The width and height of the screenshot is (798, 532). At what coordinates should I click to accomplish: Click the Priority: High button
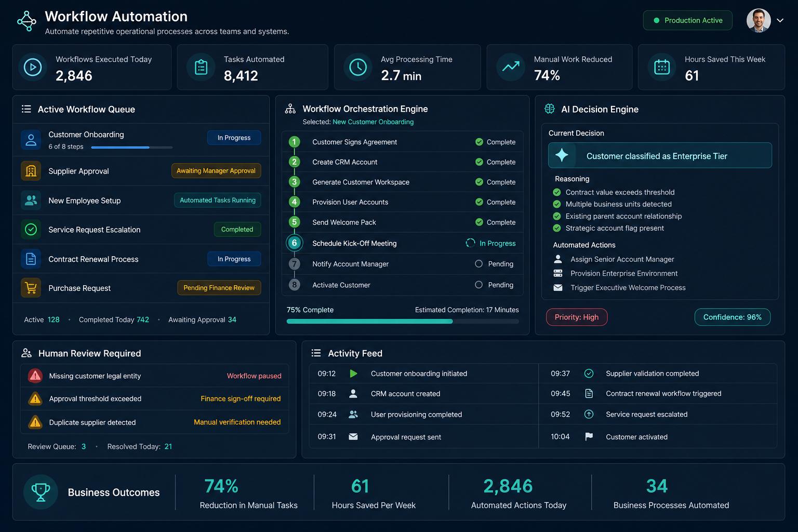coord(577,317)
